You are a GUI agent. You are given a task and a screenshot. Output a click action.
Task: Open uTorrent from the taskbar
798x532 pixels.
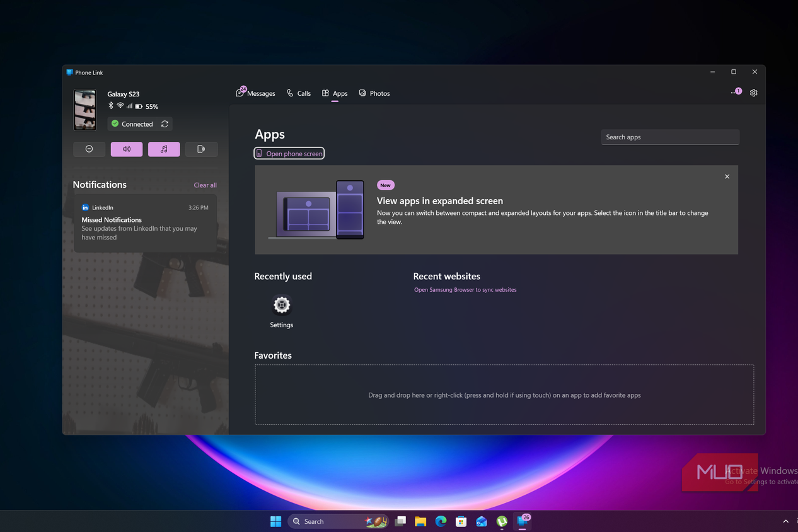(x=502, y=521)
